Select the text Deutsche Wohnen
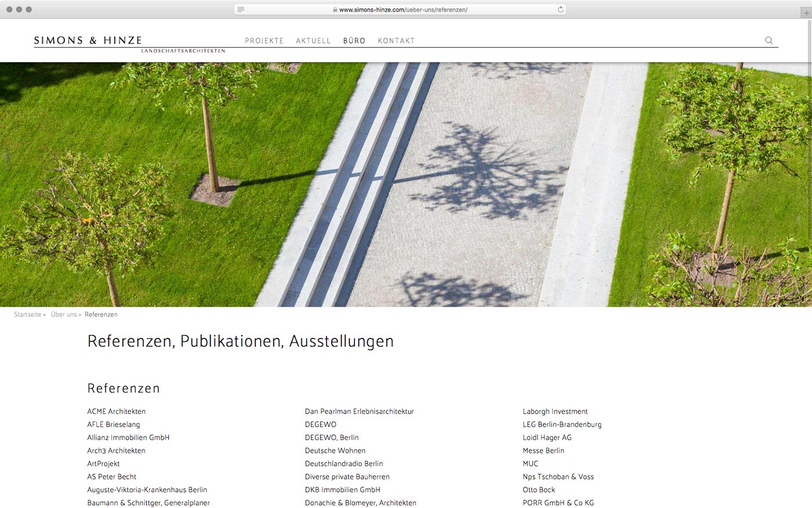Viewport: 812px width, 508px height. pyautogui.click(x=335, y=451)
